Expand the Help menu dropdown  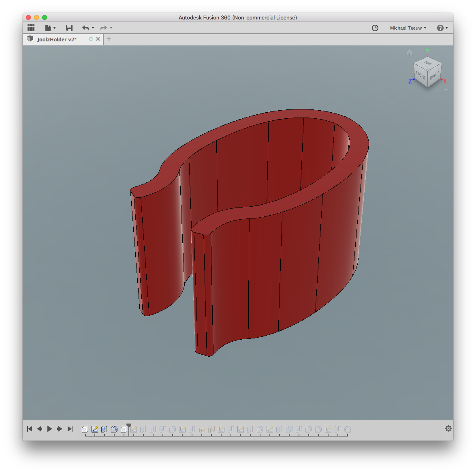442,28
